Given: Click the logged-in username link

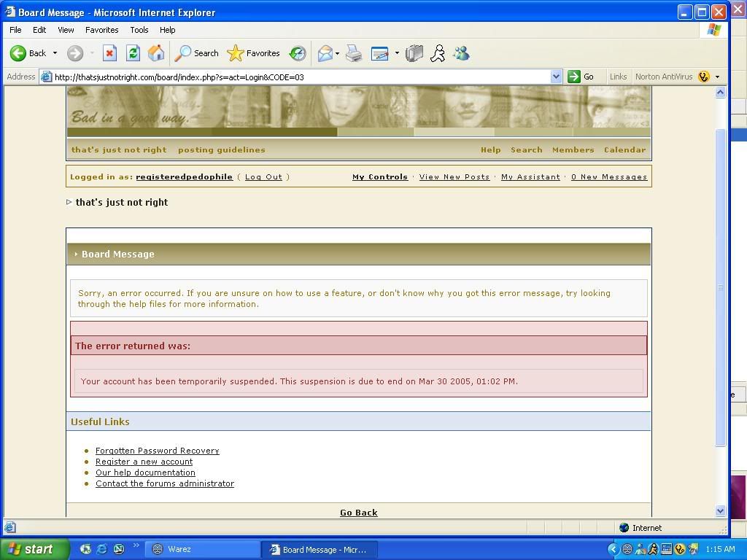Looking at the screenshot, I should tap(185, 176).
